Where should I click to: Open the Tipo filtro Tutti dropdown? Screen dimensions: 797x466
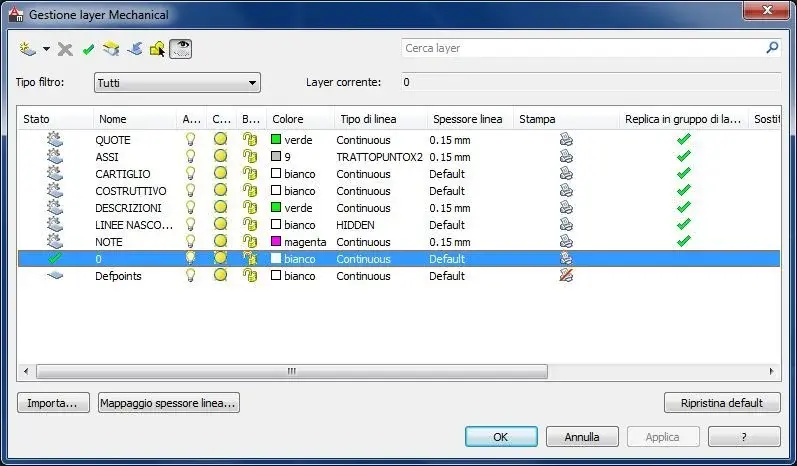click(x=177, y=82)
